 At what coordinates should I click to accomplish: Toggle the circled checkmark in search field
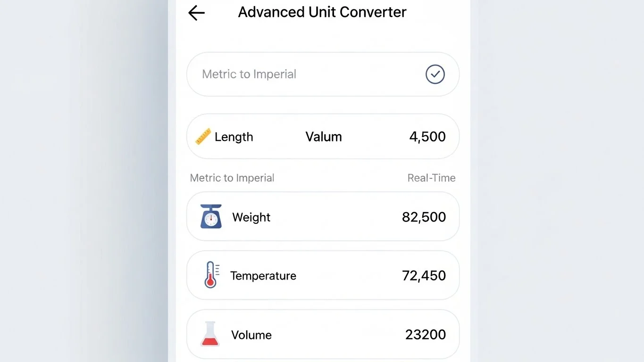pyautogui.click(x=435, y=74)
